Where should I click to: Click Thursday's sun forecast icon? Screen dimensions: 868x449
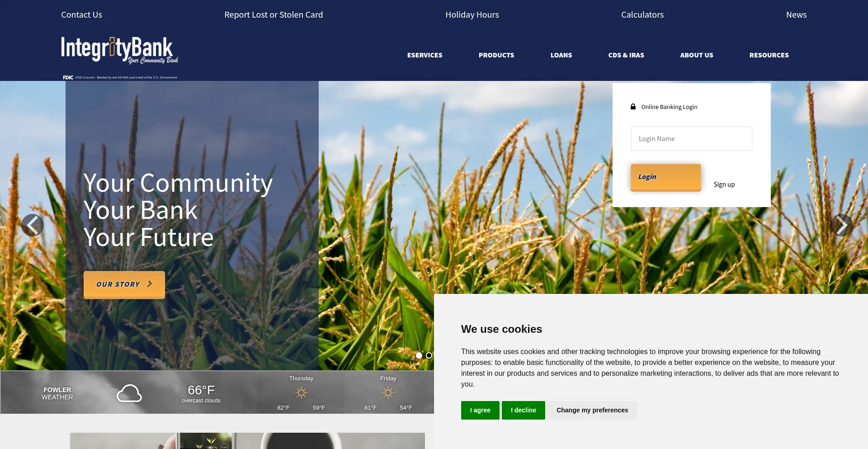tap(301, 392)
